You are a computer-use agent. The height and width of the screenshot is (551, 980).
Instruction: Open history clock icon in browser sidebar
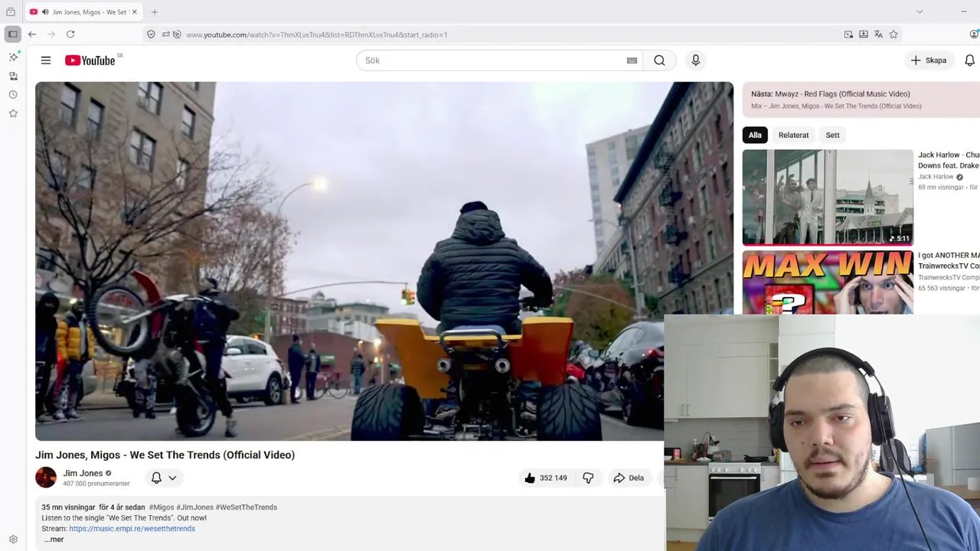tap(13, 95)
